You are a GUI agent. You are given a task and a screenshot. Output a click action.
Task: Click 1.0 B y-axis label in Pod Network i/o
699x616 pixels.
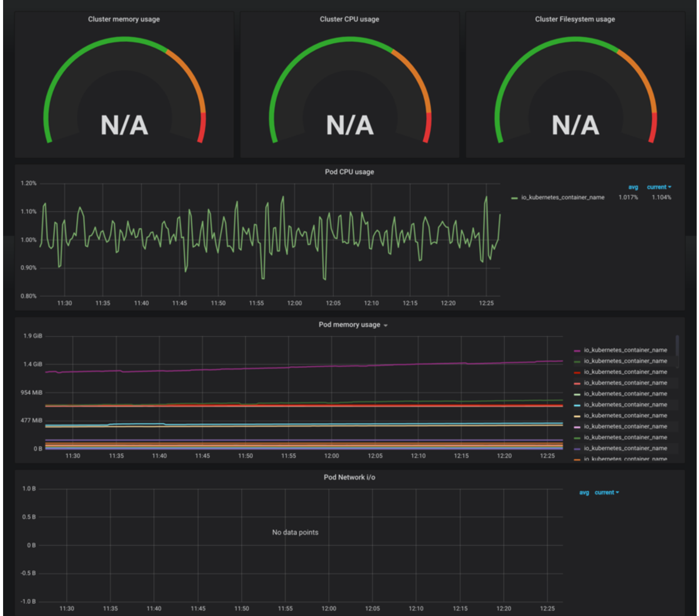coord(29,488)
